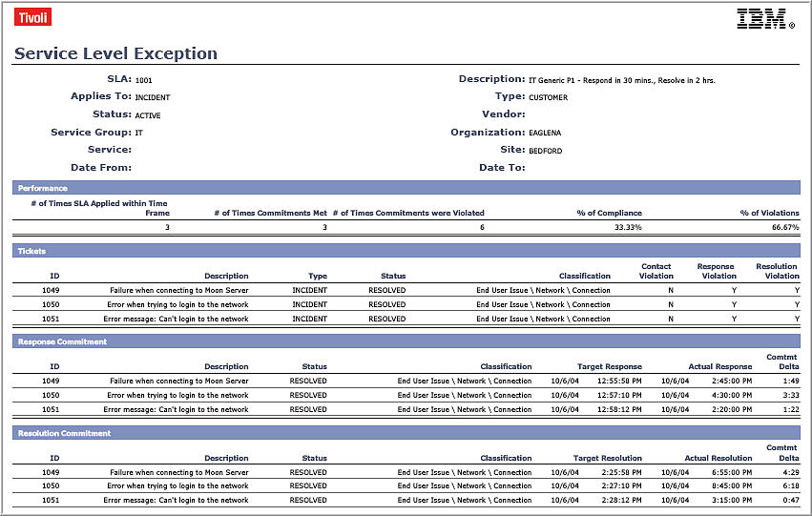Click the Actual Response column header
This screenshot has height=516, width=812.
(719, 366)
